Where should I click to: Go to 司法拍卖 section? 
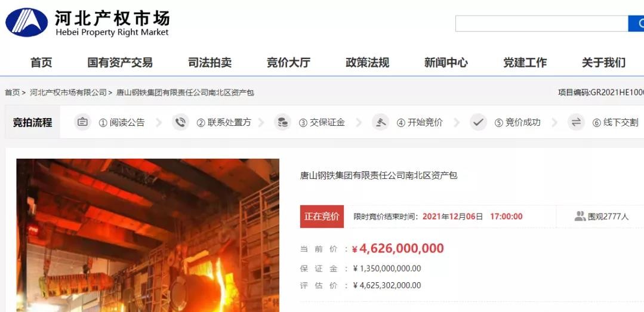pos(210,63)
